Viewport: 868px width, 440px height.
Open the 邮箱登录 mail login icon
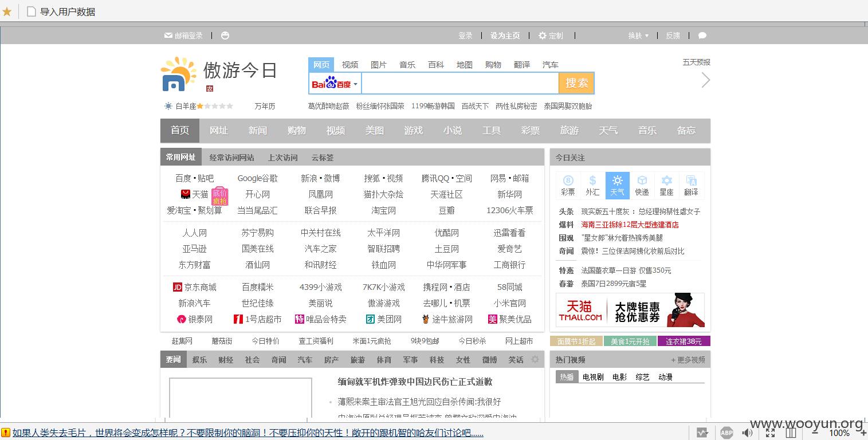168,36
